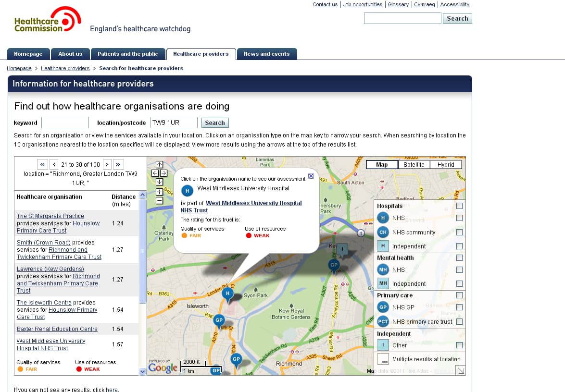Open the Patients and the public tab
This screenshot has height=392, width=565.
[x=127, y=54]
